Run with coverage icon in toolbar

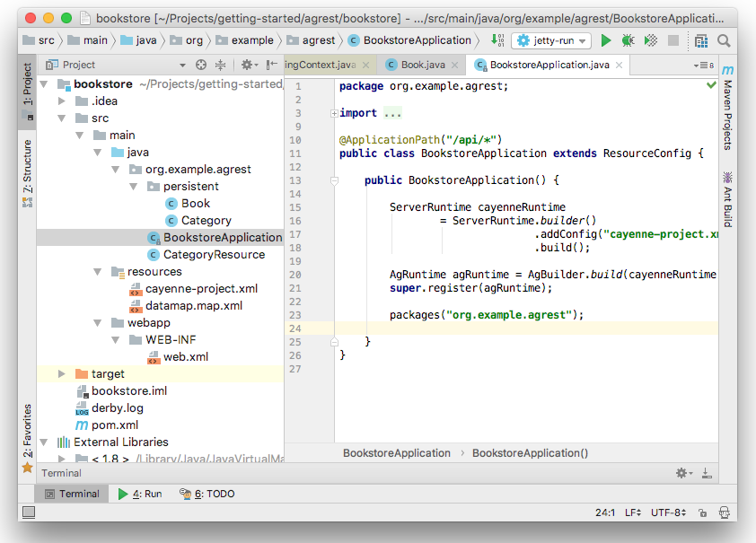pyautogui.click(x=650, y=40)
